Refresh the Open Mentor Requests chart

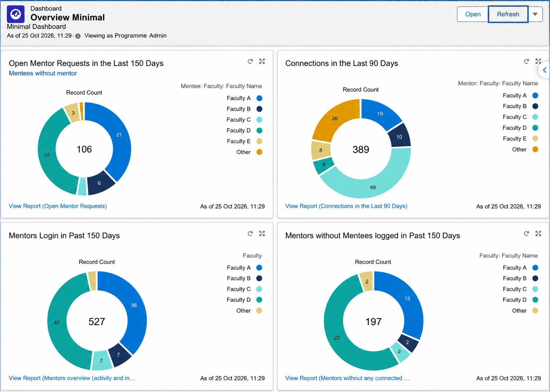[250, 61]
